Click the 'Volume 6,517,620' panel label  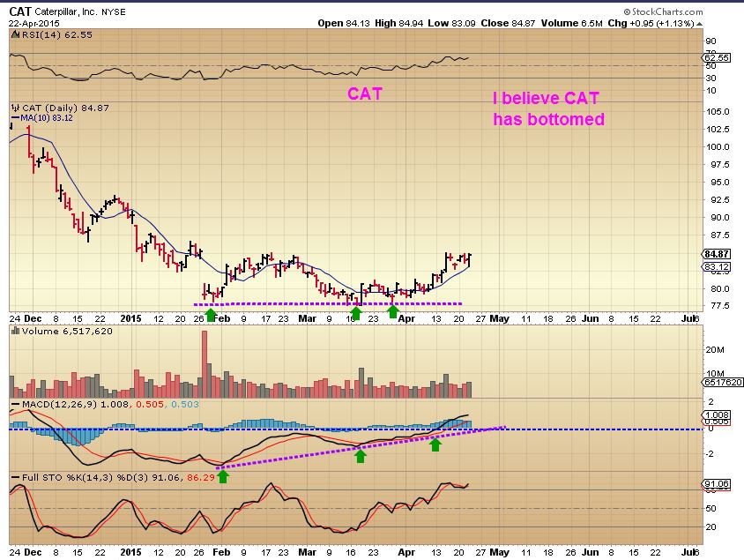point(66,331)
